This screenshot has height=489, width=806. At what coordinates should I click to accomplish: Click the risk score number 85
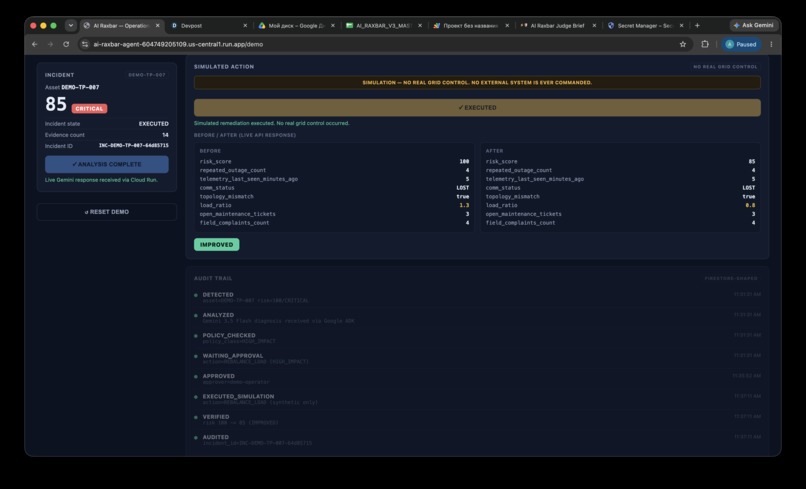click(x=56, y=104)
